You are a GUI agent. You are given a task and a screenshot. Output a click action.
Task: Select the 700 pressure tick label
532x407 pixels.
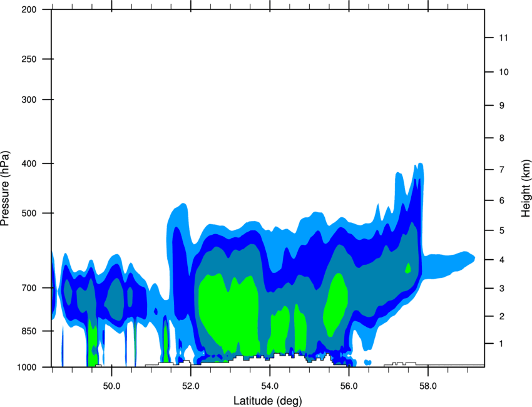click(x=29, y=288)
